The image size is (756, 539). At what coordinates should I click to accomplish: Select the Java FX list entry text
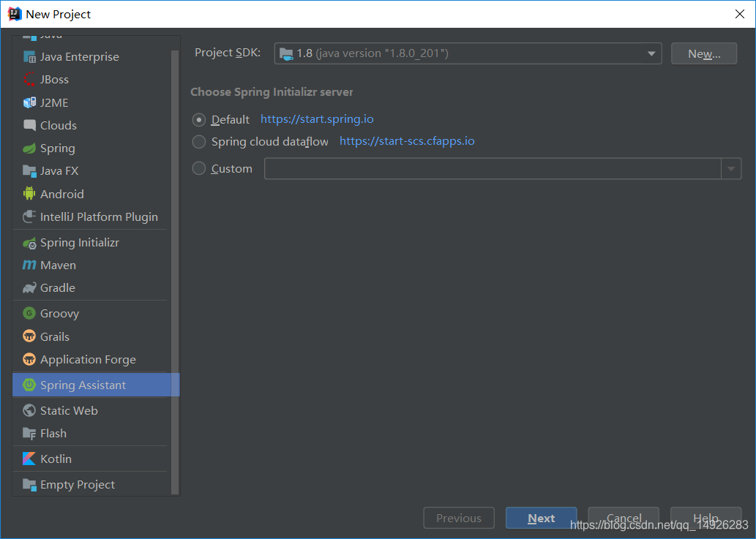point(59,171)
